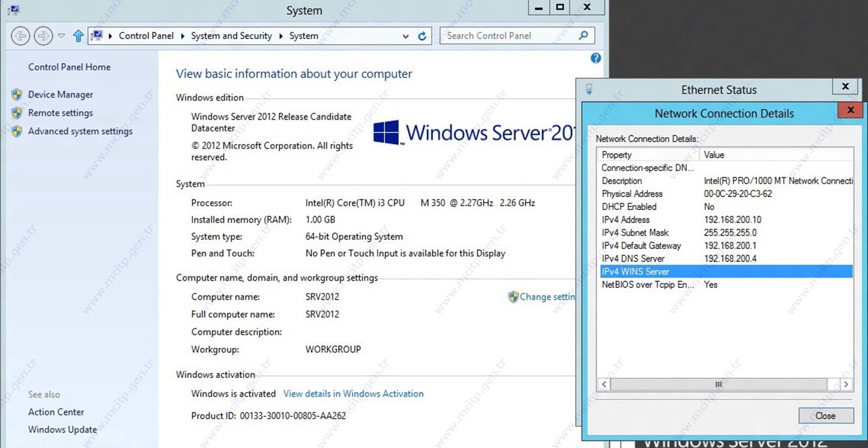Click shield icon beside Advanced system settings
The height and width of the screenshot is (448, 868).
tap(17, 131)
